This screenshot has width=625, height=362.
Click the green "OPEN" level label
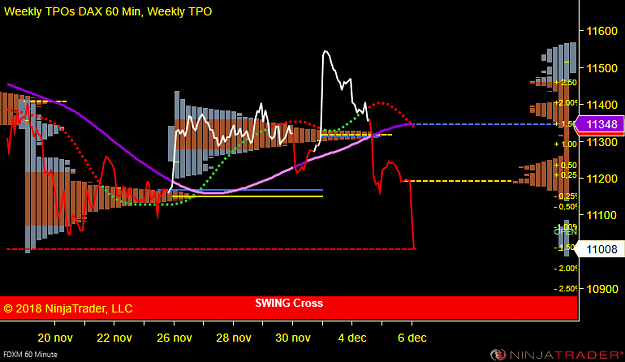(565, 232)
